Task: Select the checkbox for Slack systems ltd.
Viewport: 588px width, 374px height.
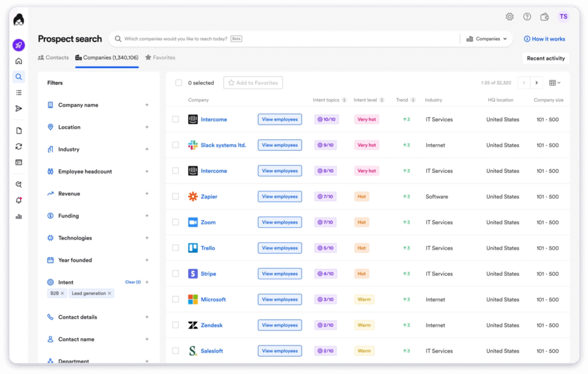Action: [175, 145]
